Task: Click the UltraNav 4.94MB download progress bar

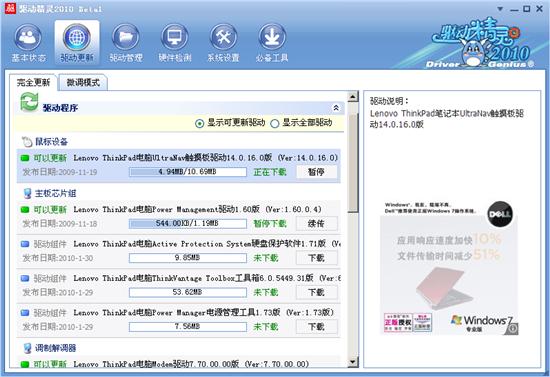Action: [188, 172]
